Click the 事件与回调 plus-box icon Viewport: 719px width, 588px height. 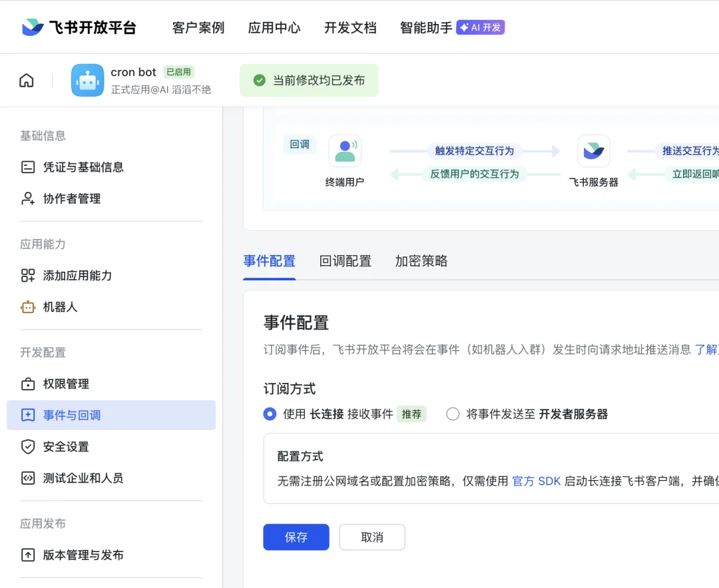28,415
